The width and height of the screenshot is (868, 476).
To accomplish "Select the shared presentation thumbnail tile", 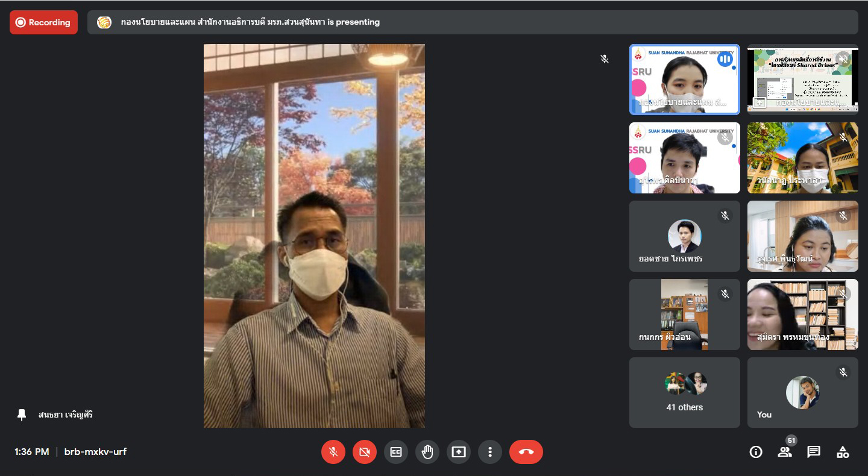I will [802, 79].
